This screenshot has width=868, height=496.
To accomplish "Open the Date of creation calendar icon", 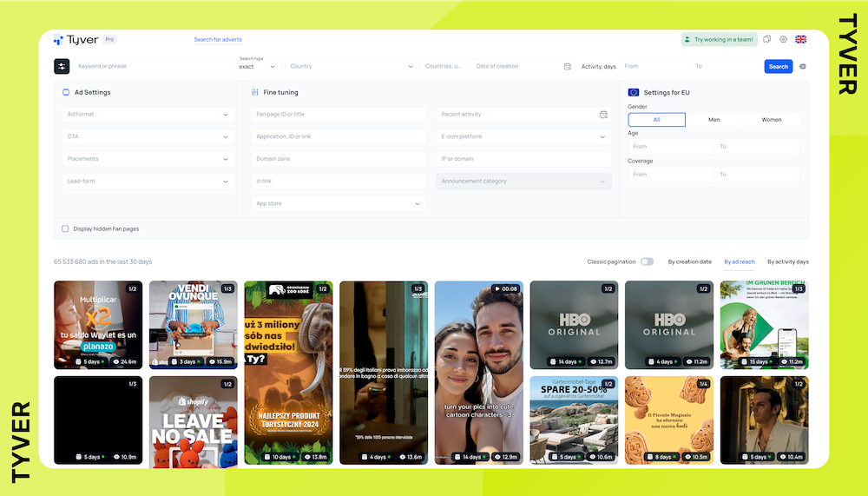I will pyautogui.click(x=568, y=67).
